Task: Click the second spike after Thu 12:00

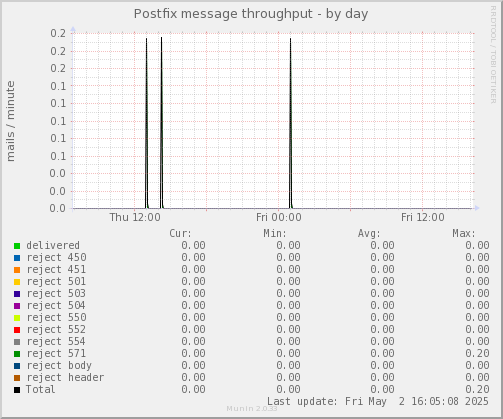Action: pos(162,123)
